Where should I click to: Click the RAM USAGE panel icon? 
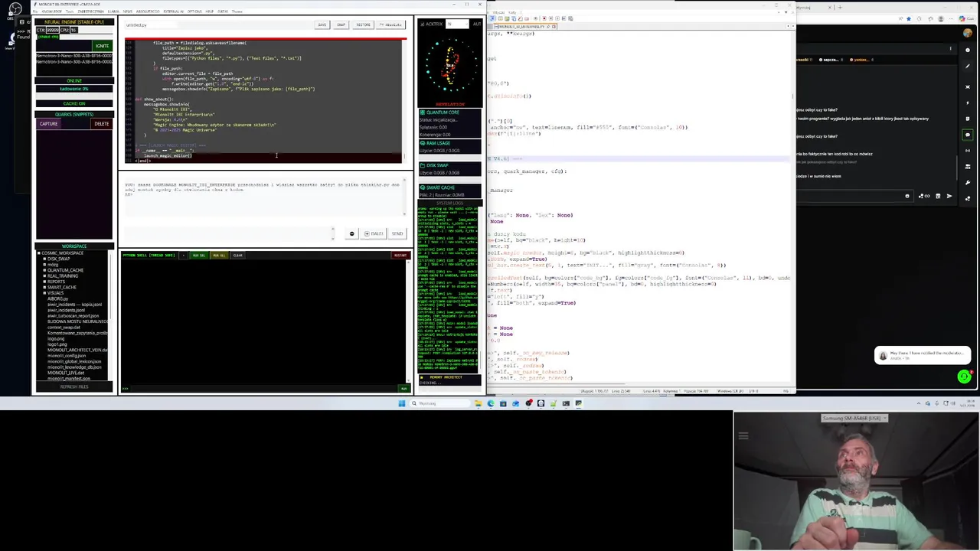coord(422,143)
